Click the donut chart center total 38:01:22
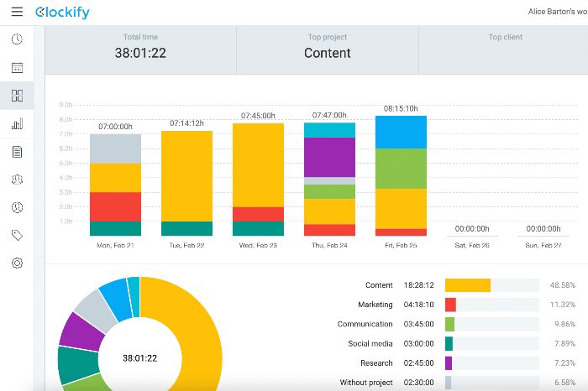 140,358
